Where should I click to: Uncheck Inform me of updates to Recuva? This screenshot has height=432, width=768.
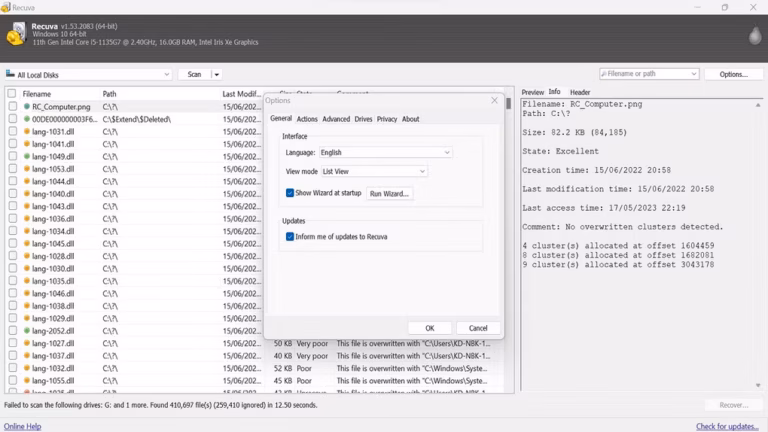pyautogui.click(x=290, y=237)
